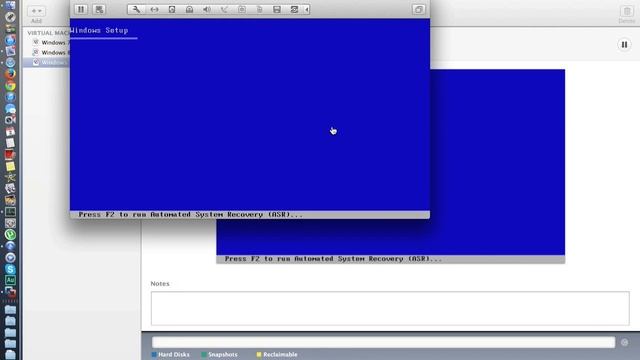Click the yellow Reclaimable legend swatch
The height and width of the screenshot is (360, 640).
(x=259, y=354)
